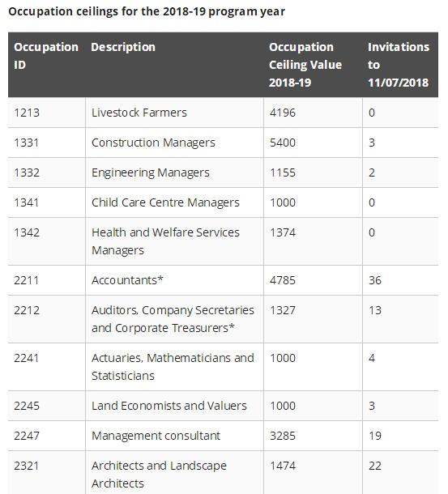Click the Description column header
This screenshot has width=448, height=494.
tap(123, 47)
